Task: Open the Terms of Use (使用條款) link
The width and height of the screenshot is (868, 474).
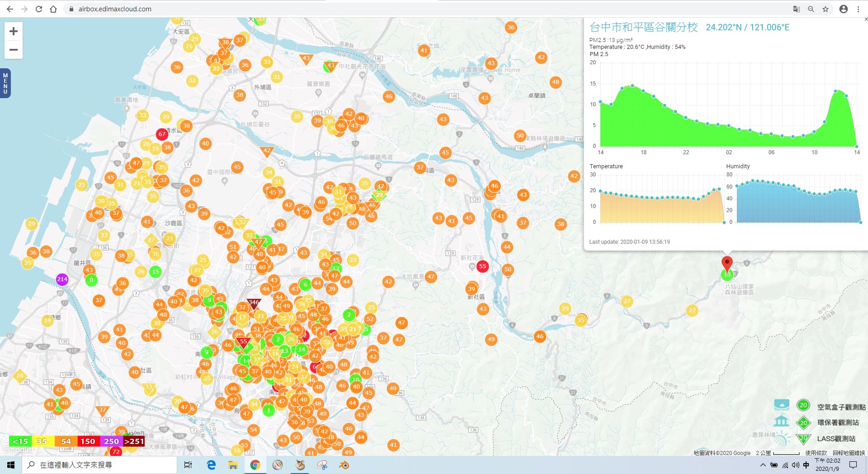Action: click(816, 453)
